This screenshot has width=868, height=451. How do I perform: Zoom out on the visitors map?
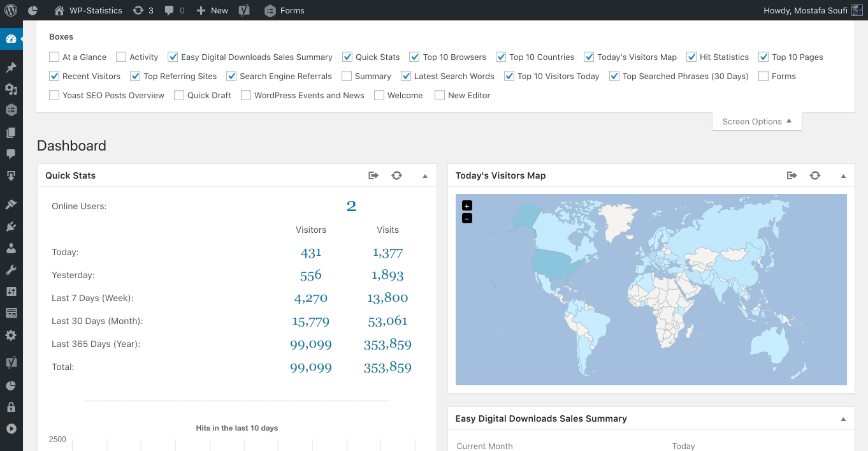pyautogui.click(x=467, y=219)
